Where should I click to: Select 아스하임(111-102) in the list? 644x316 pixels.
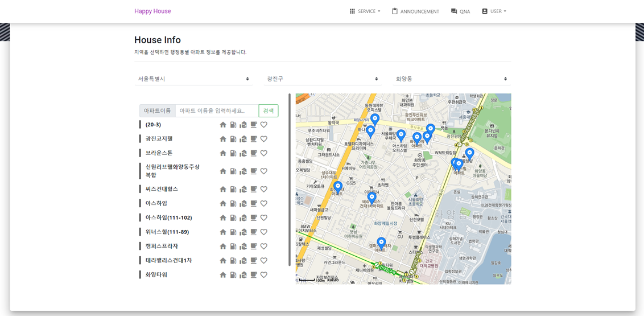pos(169,218)
